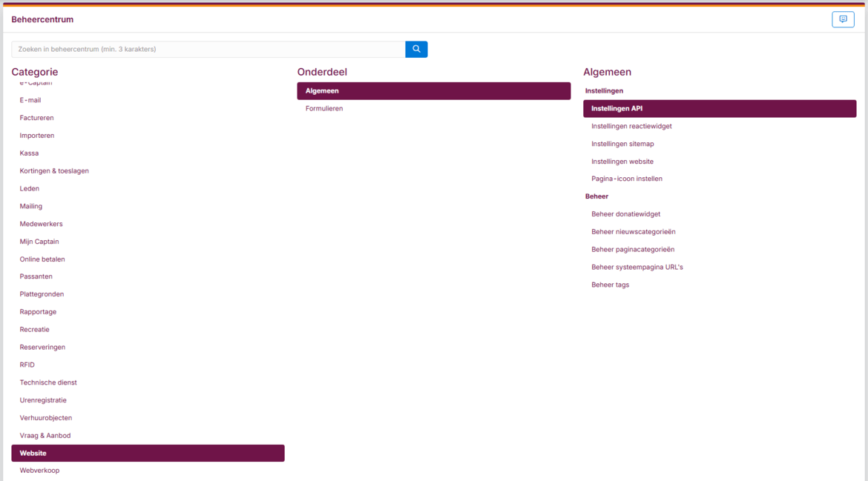Image resolution: width=868 pixels, height=481 pixels.
Task: Select the Formulieren onderdeel
Action: click(x=324, y=109)
